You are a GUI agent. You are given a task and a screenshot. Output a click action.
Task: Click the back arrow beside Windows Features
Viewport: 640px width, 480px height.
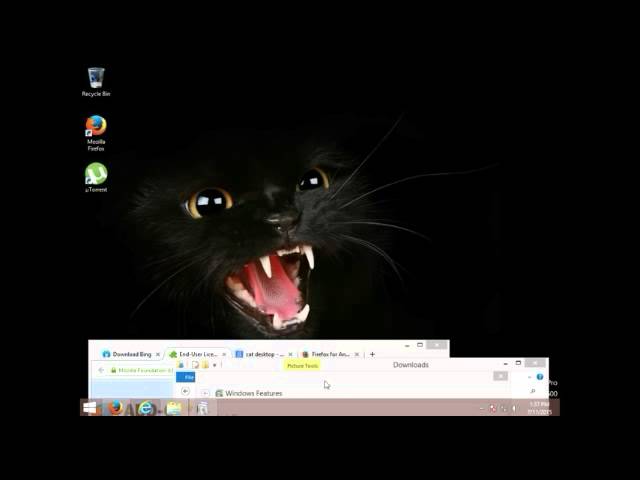point(185,392)
